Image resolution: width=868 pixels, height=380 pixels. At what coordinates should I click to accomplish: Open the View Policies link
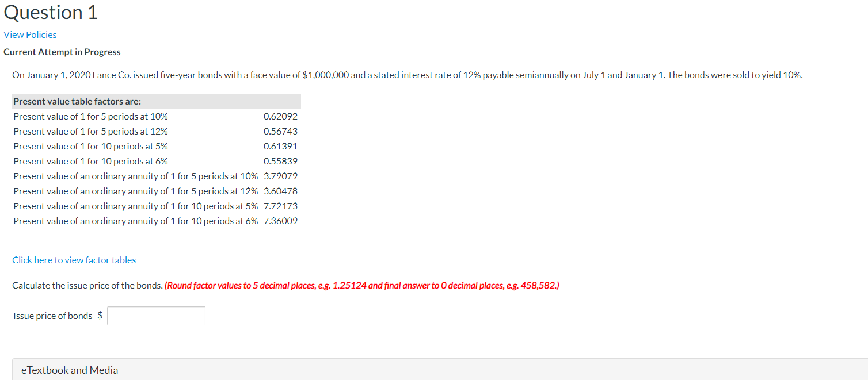(30, 34)
